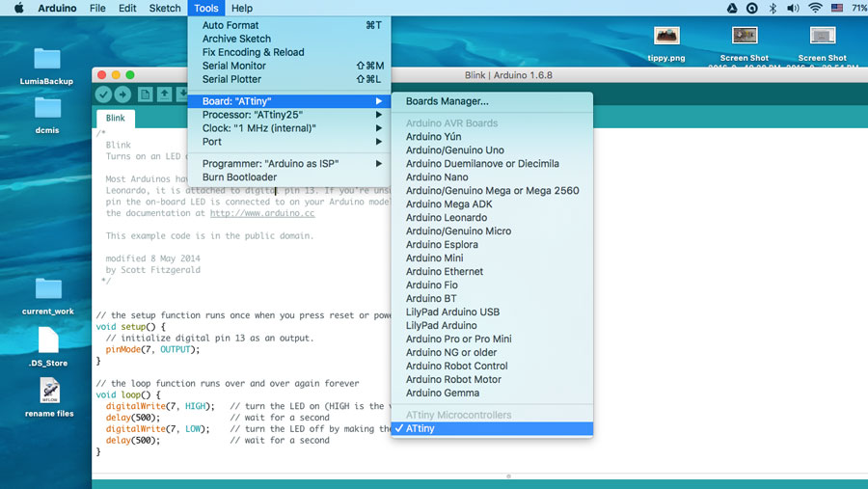Choose Burn Bootloader
868x489 pixels.
tap(289, 177)
